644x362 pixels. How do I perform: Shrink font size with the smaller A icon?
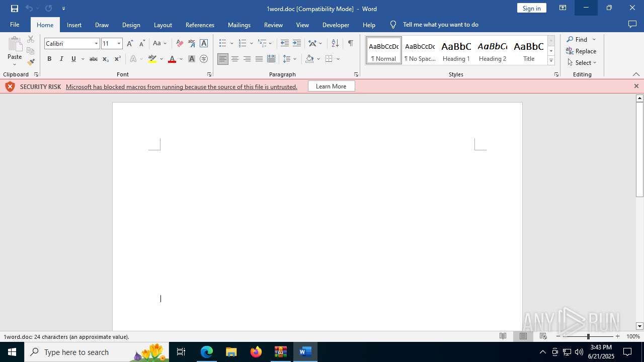[x=142, y=43]
